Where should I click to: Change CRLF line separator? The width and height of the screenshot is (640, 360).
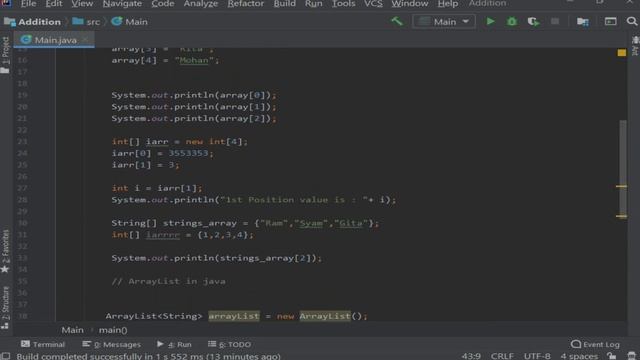pyautogui.click(x=502, y=356)
